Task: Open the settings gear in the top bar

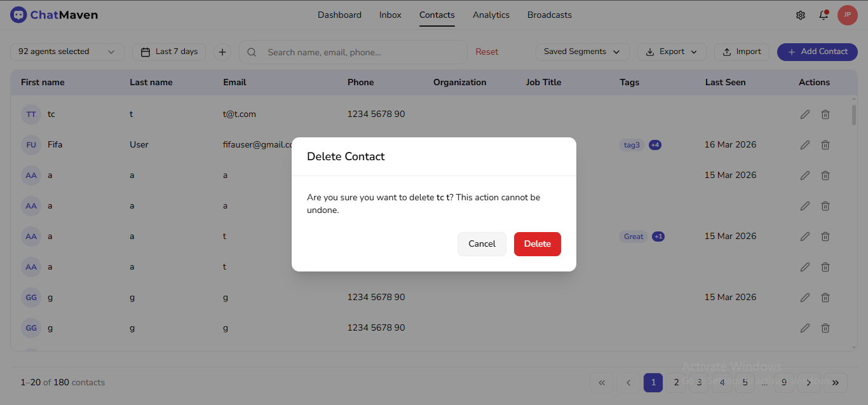Action: [801, 15]
